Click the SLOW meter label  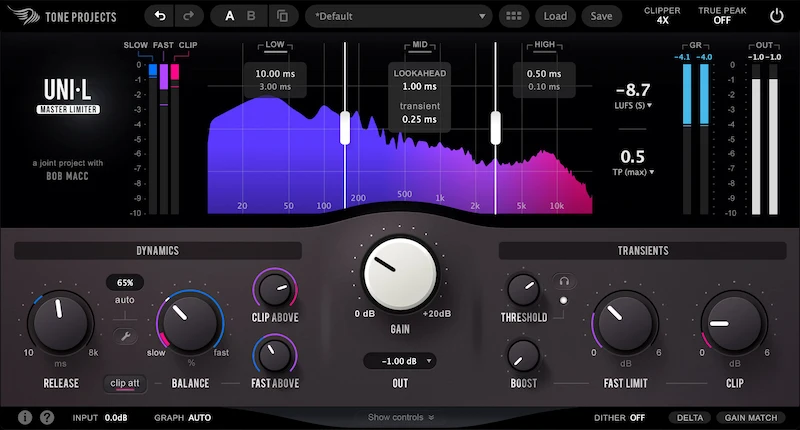[x=136, y=45]
